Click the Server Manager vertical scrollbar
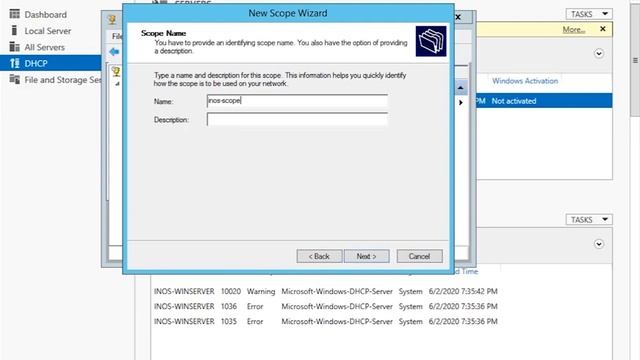The image size is (640, 360). pyautogui.click(x=635, y=60)
